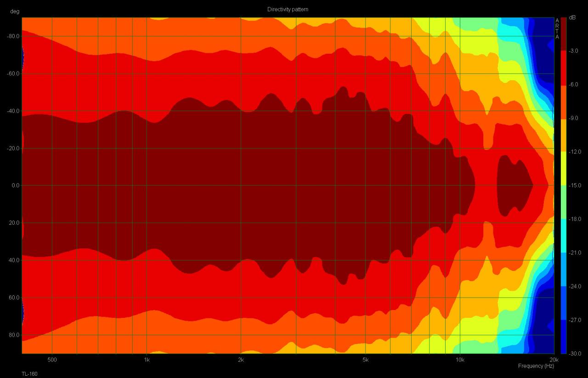Pick the blue legend swatch between -24.0 and -27.0
Viewport: 588px width, 378px height.
pos(564,303)
